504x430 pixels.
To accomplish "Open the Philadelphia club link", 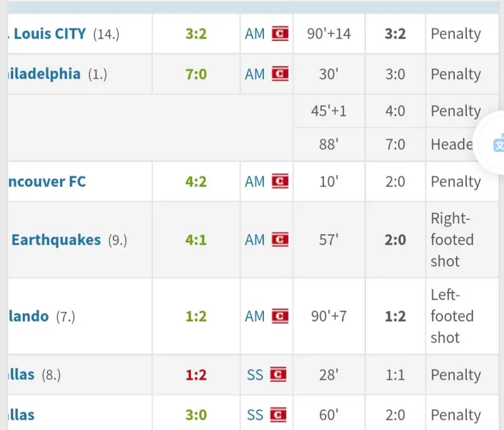I will point(44,74).
